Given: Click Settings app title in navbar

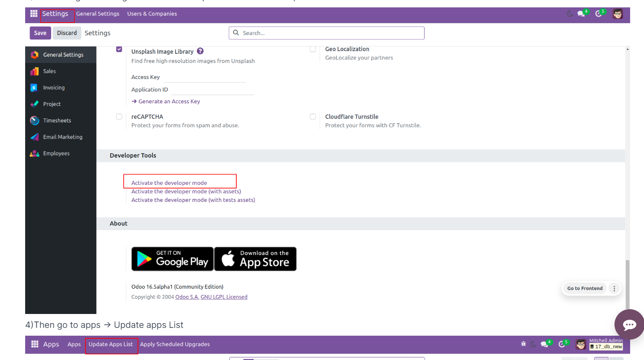Looking at the screenshot, I should (x=55, y=14).
